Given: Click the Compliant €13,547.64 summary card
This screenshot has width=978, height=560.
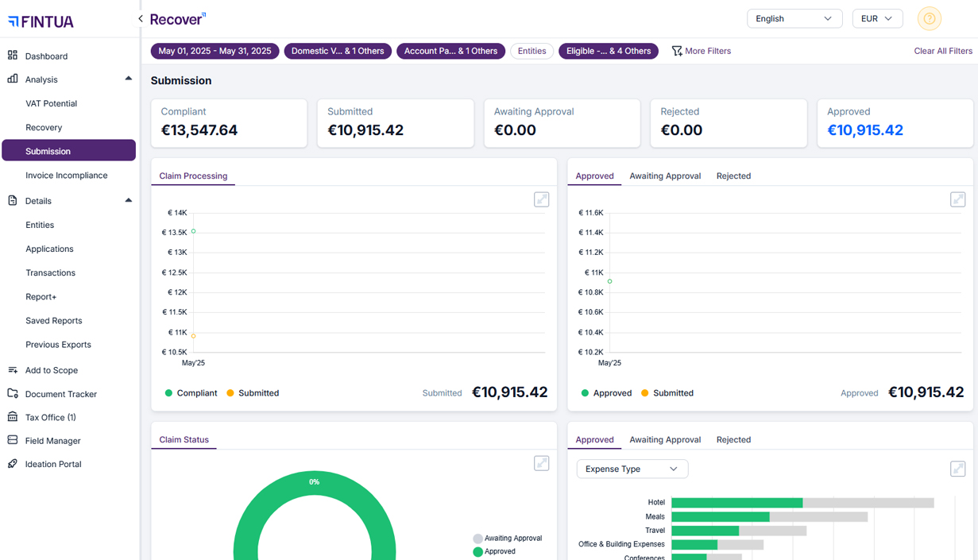Looking at the screenshot, I should 229,123.
